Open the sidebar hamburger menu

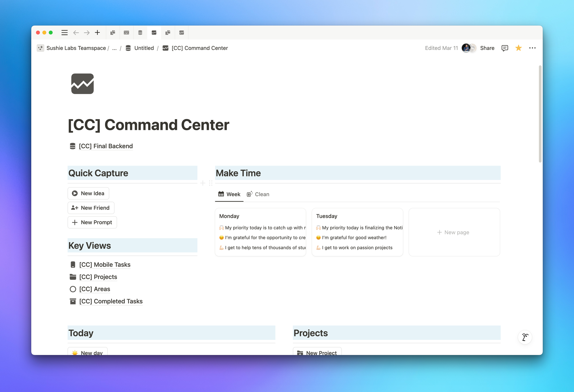click(65, 33)
